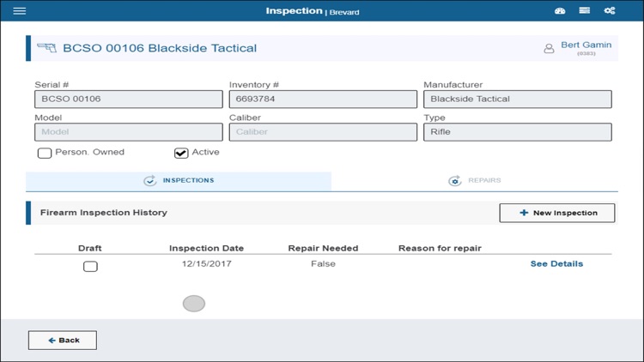
Task: Focus the Caliber text field
Action: (322, 132)
